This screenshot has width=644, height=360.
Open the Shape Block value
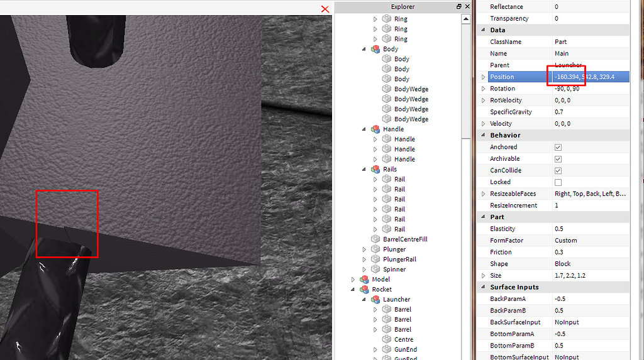coord(591,263)
